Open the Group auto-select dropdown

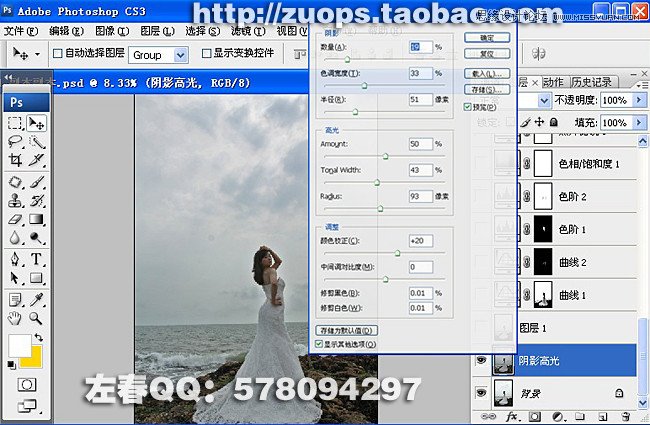click(x=181, y=55)
